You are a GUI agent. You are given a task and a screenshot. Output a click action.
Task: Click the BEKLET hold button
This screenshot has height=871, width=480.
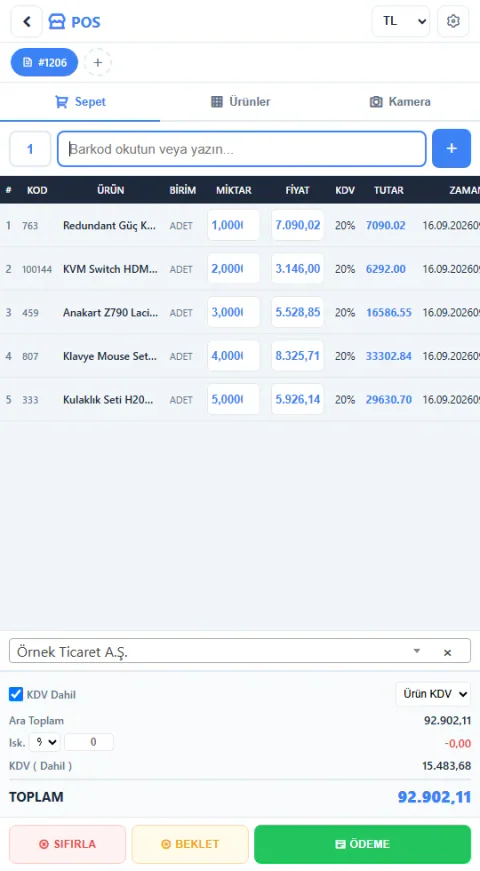click(190, 844)
